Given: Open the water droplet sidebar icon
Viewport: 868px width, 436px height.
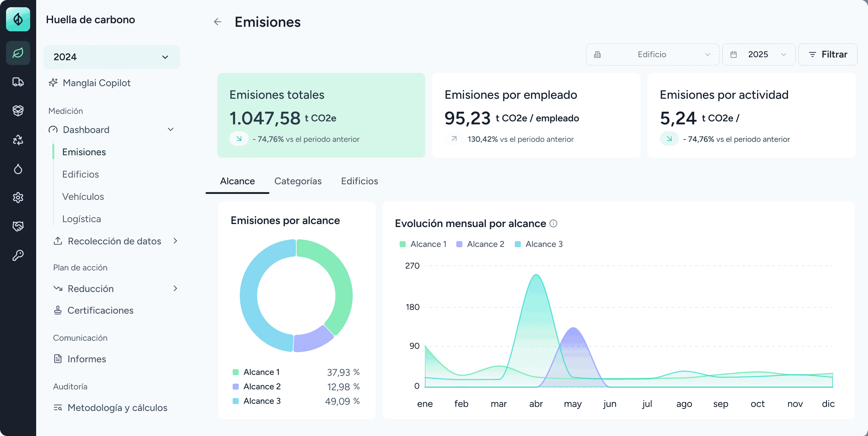Looking at the screenshot, I should point(18,169).
